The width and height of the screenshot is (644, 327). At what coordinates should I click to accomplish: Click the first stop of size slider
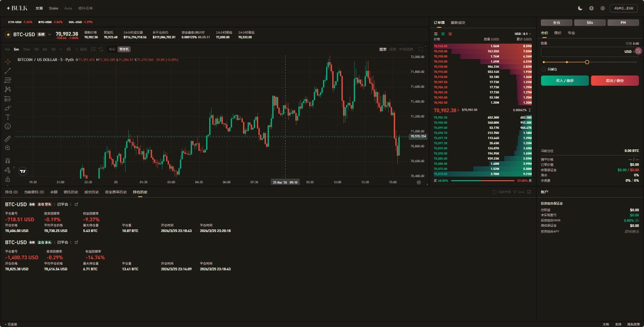tap(543, 62)
